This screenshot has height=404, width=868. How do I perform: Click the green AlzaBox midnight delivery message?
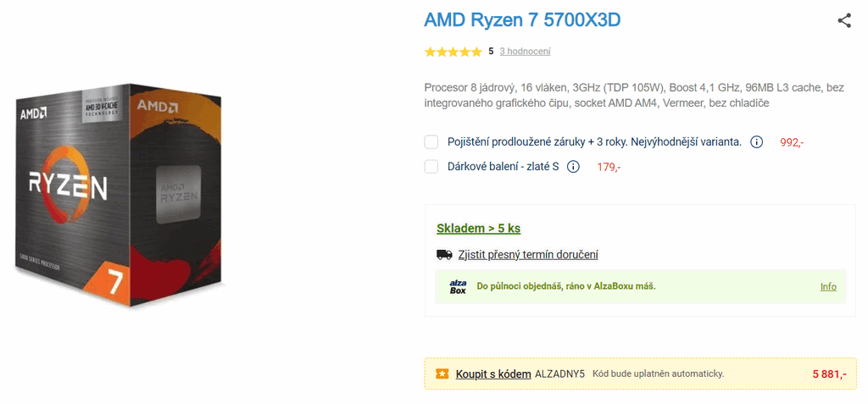tap(565, 286)
